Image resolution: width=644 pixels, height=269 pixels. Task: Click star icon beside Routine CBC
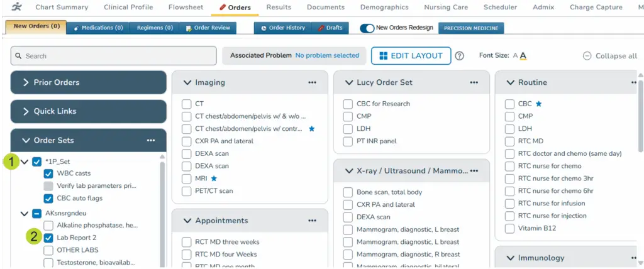coord(539,104)
